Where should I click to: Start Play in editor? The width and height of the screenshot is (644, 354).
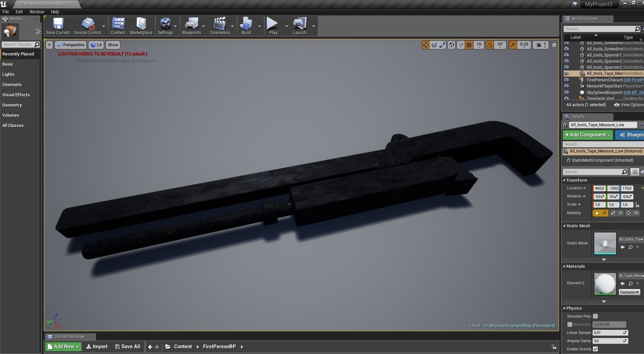coord(273,26)
